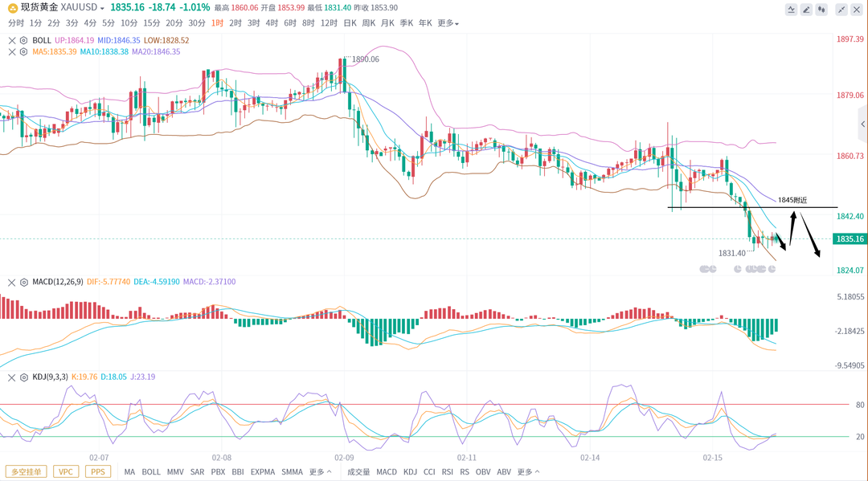Screen dimensions: 868x481
Task: Toggle the MMV overlay indicator
Action: click(x=175, y=472)
